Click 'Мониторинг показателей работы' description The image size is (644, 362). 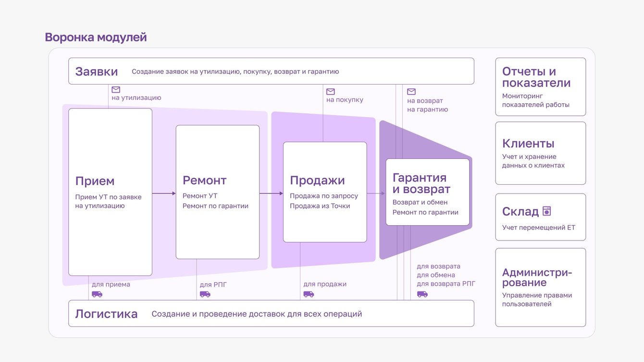(535, 100)
